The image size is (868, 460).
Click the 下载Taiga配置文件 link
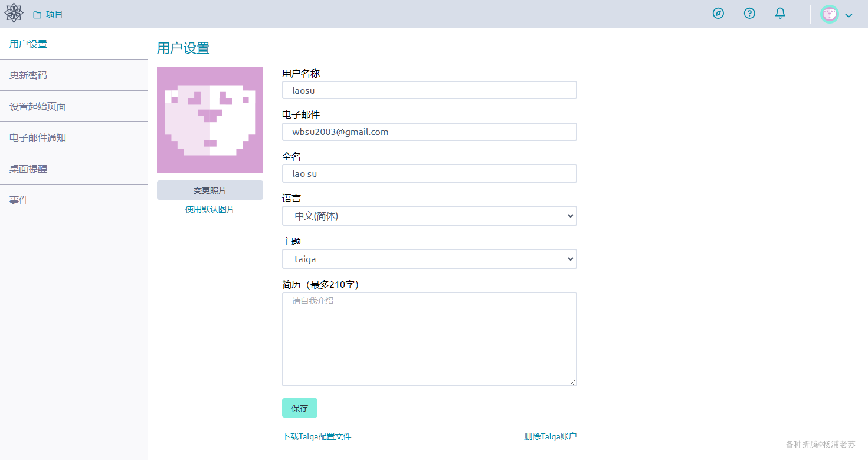click(x=316, y=436)
